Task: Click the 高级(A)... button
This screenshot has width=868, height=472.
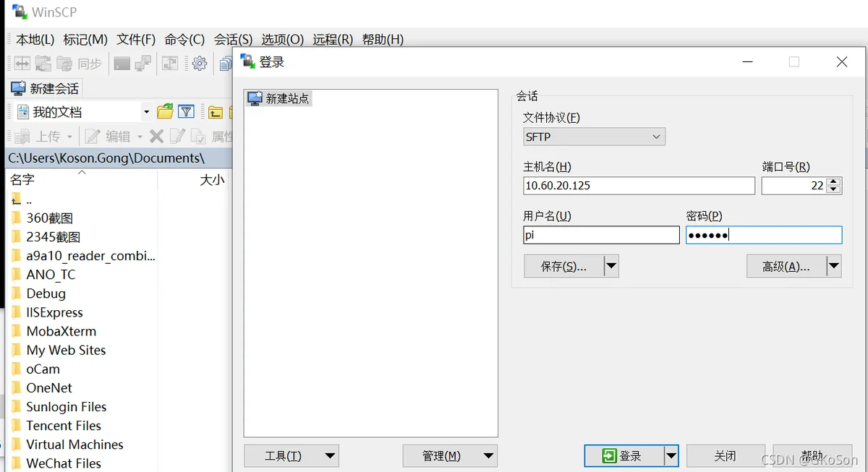Action: (786, 266)
